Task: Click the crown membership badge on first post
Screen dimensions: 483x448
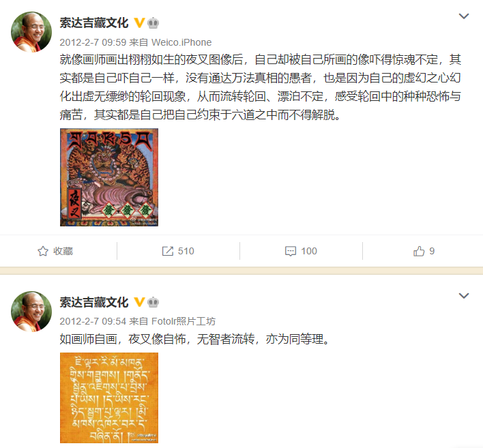Action: point(153,23)
